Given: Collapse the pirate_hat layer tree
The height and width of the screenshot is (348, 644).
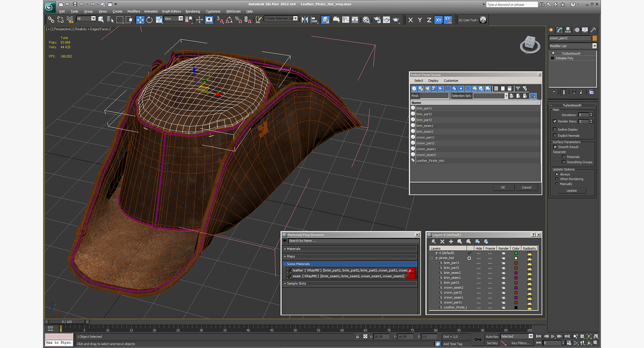Looking at the screenshot, I should pyautogui.click(x=432, y=258).
